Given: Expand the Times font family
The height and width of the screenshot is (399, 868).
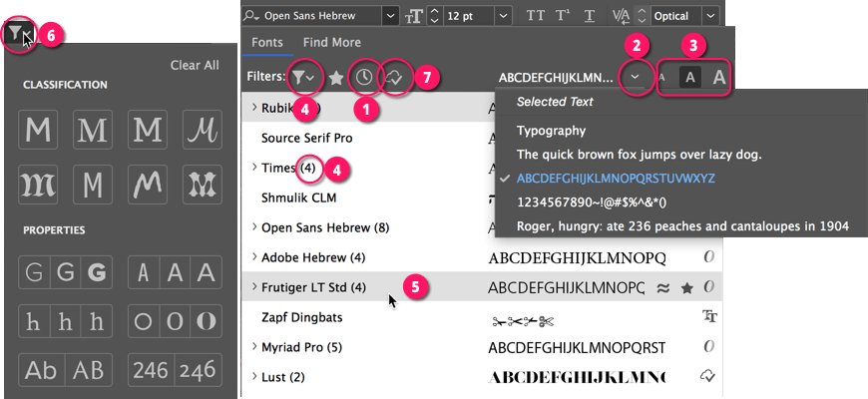Looking at the screenshot, I should [x=254, y=168].
